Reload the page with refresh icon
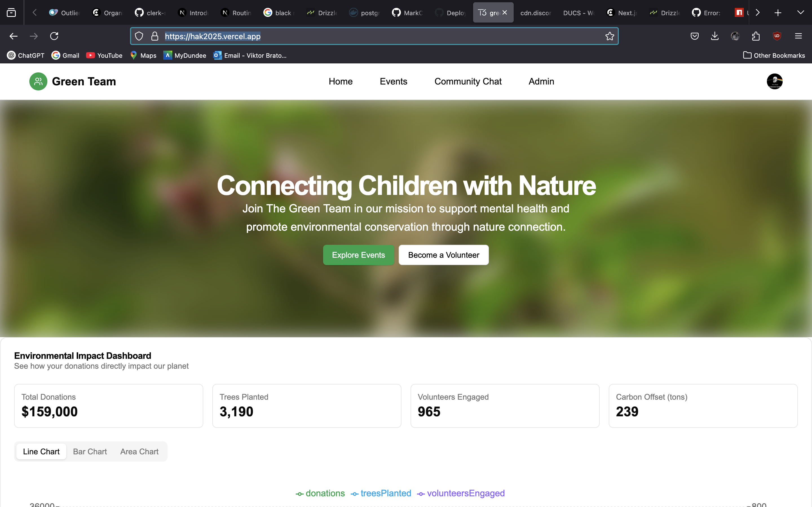Viewport: 812px width, 507px height. pos(54,36)
